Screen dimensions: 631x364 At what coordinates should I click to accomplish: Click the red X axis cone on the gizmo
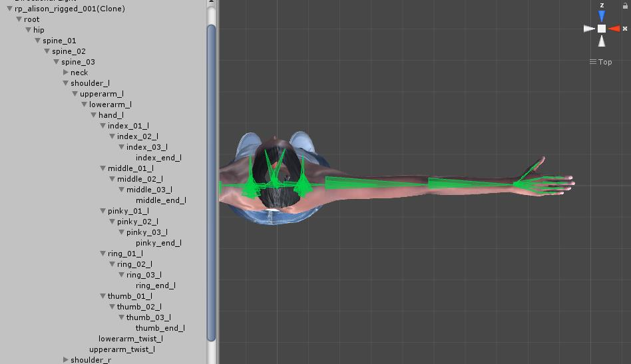point(614,29)
